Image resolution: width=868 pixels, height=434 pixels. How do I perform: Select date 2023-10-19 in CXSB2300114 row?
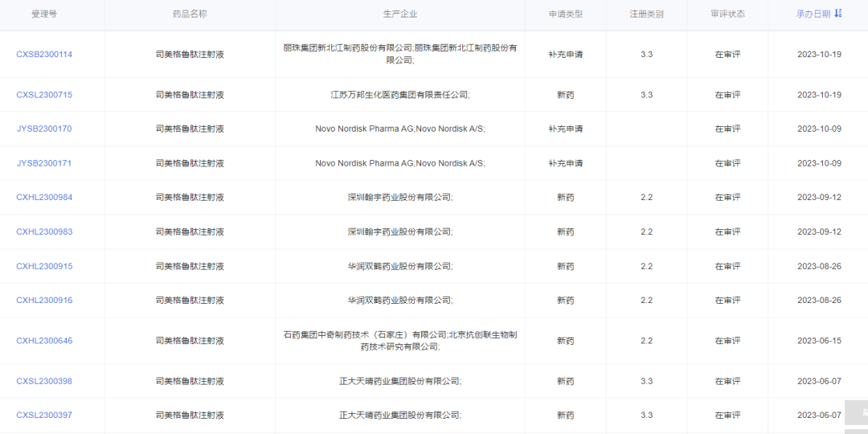[819, 55]
